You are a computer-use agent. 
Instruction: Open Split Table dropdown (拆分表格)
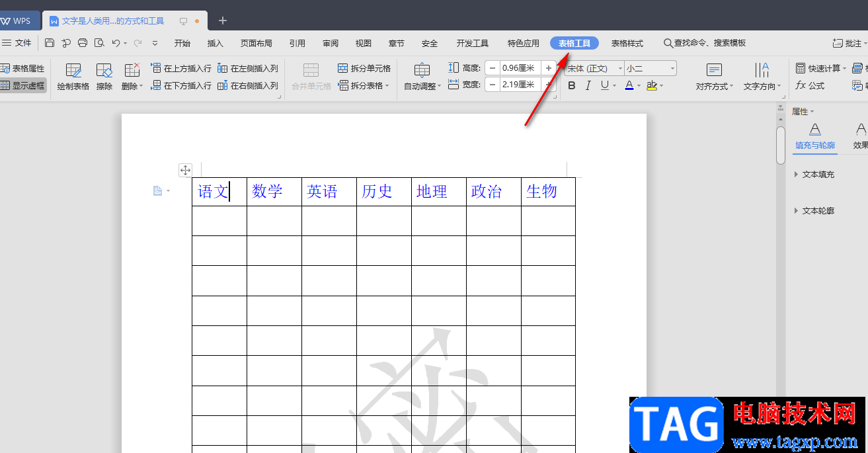[364, 85]
